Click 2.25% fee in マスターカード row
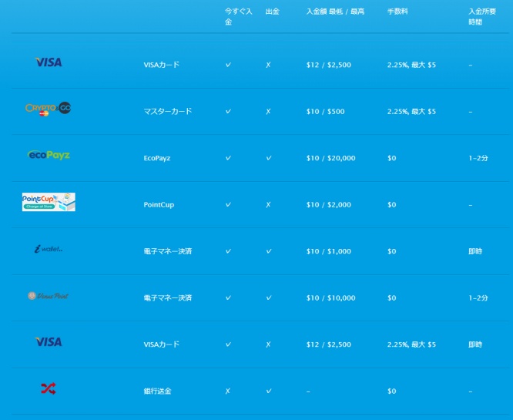Screen dimensions: 513x420 coord(411,111)
